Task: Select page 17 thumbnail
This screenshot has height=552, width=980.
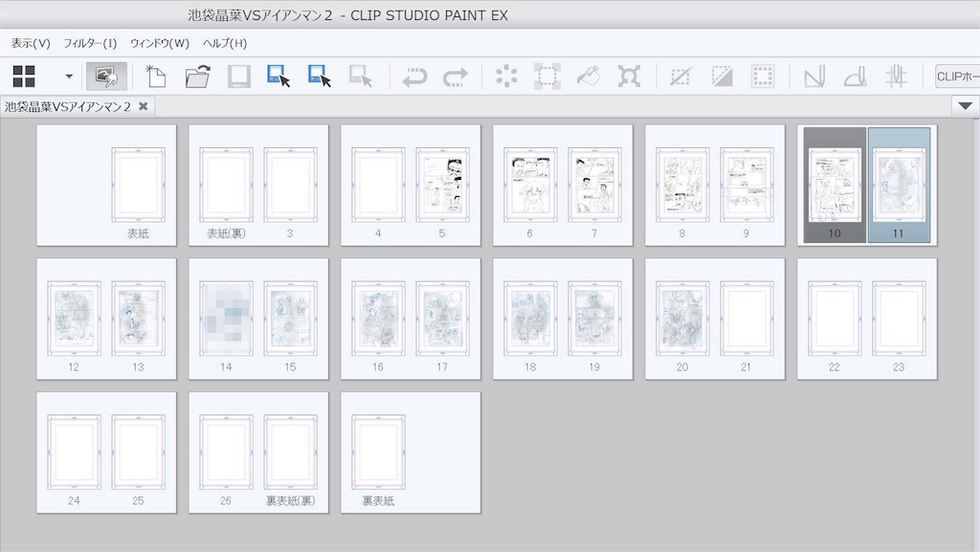Action: click(442, 320)
